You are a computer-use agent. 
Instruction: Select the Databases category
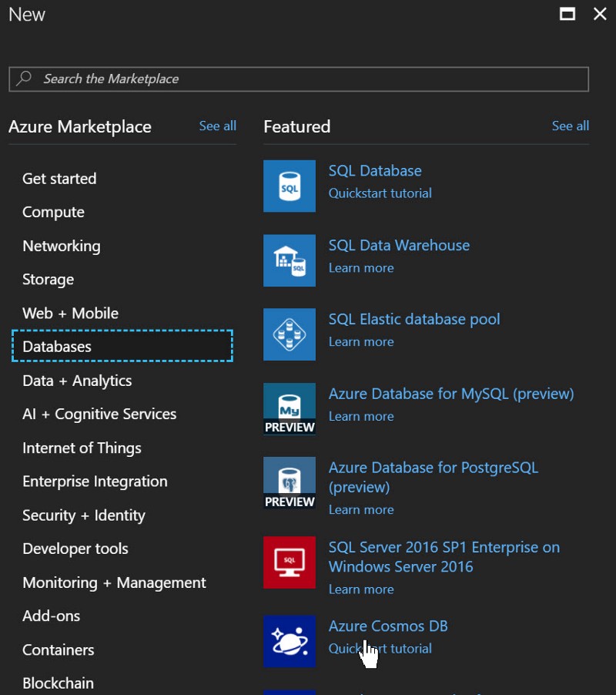[x=56, y=347]
